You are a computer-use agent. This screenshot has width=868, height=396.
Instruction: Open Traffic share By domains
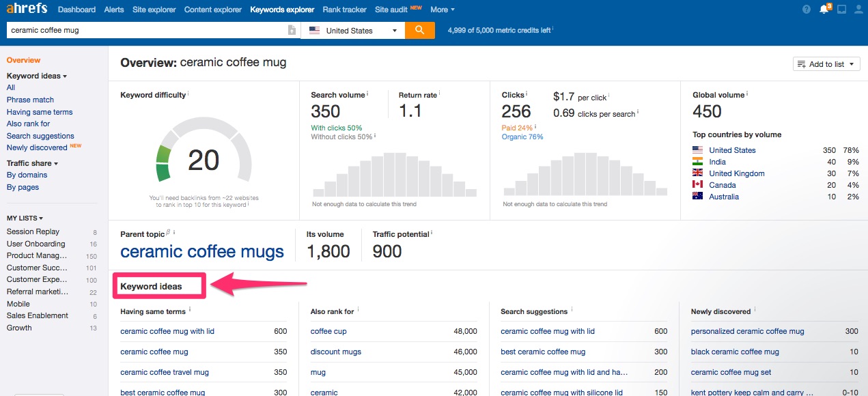(x=27, y=175)
